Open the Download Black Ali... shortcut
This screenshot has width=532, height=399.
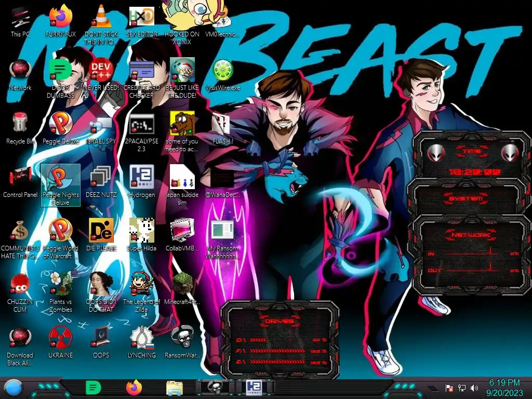tap(20, 347)
